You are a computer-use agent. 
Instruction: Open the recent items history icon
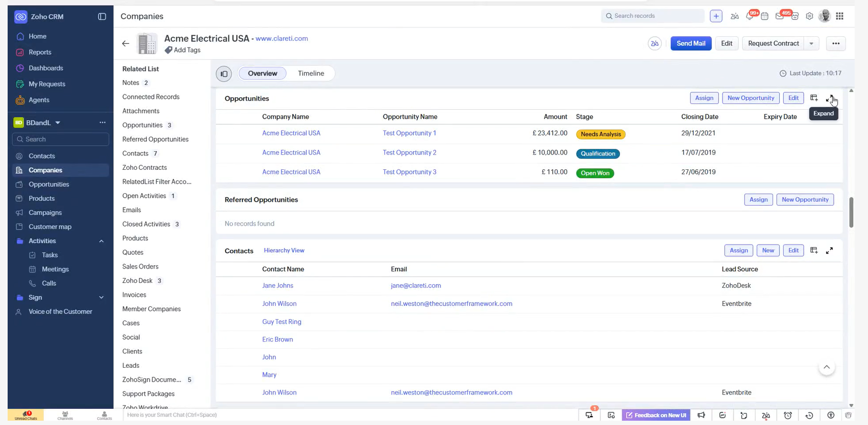point(809,415)
